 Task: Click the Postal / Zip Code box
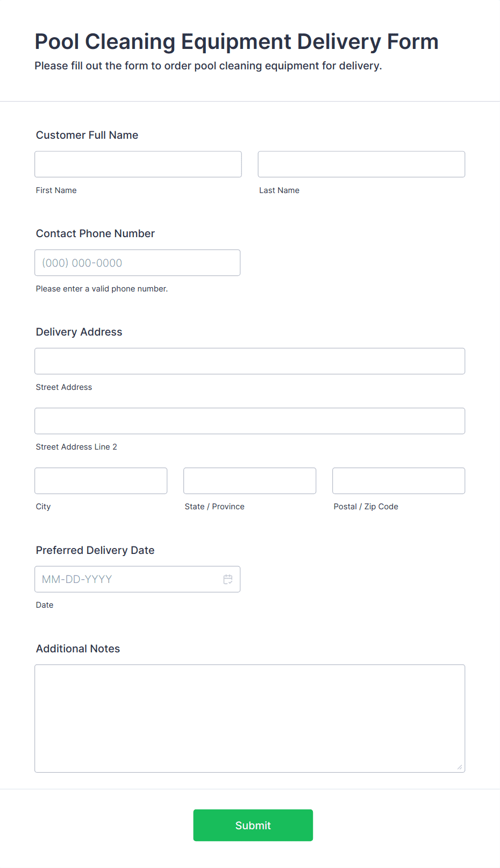399,480
